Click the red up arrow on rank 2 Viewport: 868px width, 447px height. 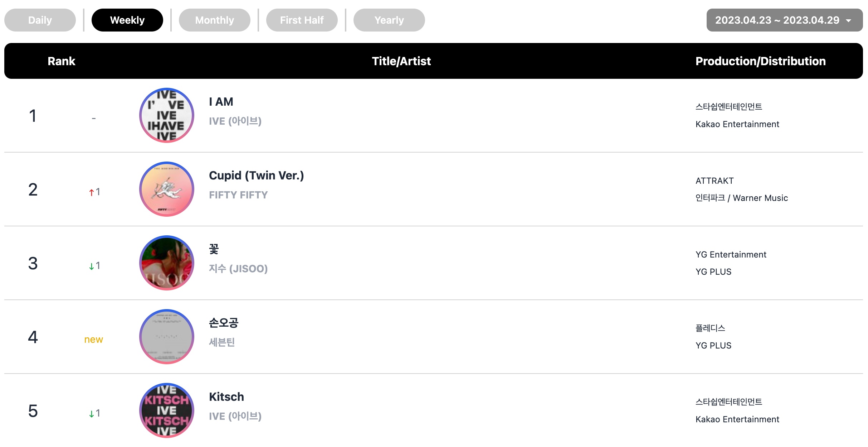[92, 192]
